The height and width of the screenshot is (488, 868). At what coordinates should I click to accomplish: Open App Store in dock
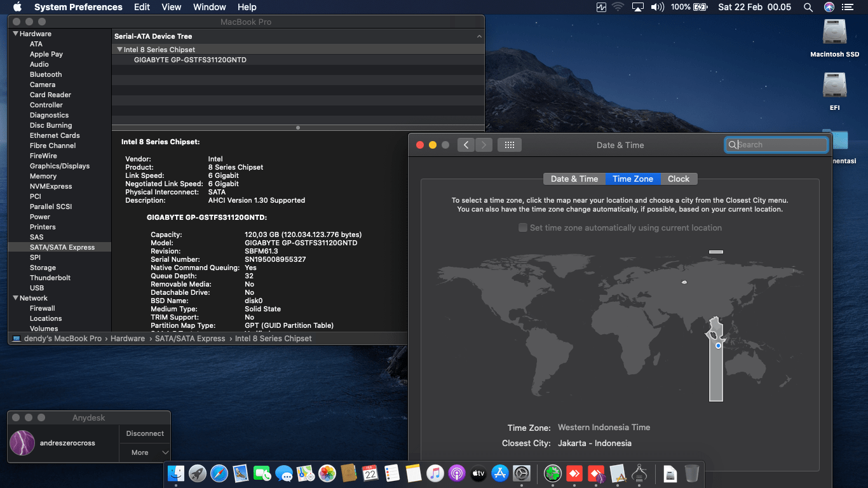click(500, 473)
